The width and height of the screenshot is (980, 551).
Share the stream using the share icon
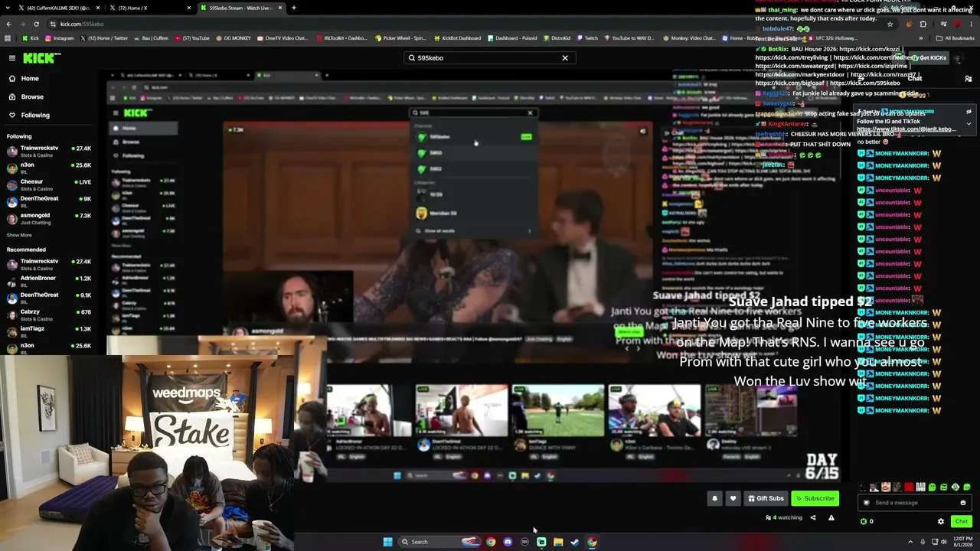pos(813,518)
